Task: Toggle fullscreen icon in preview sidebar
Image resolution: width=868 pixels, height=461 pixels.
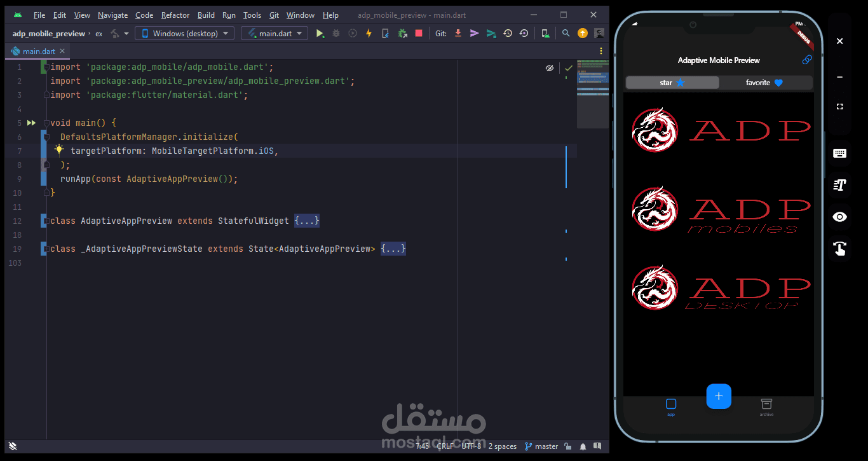Action: click(x=839, y=107)
